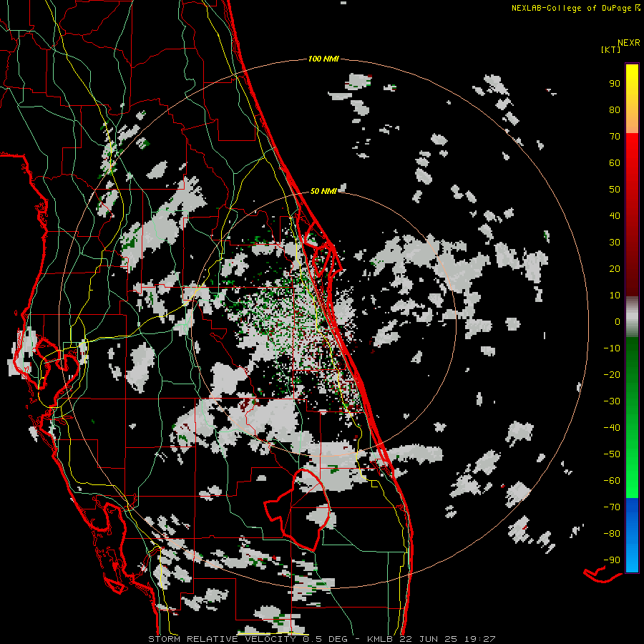This screenshot has width=644, height=644.
Task: Pick the "-30" velocity scale label
Action: point(612,401)
